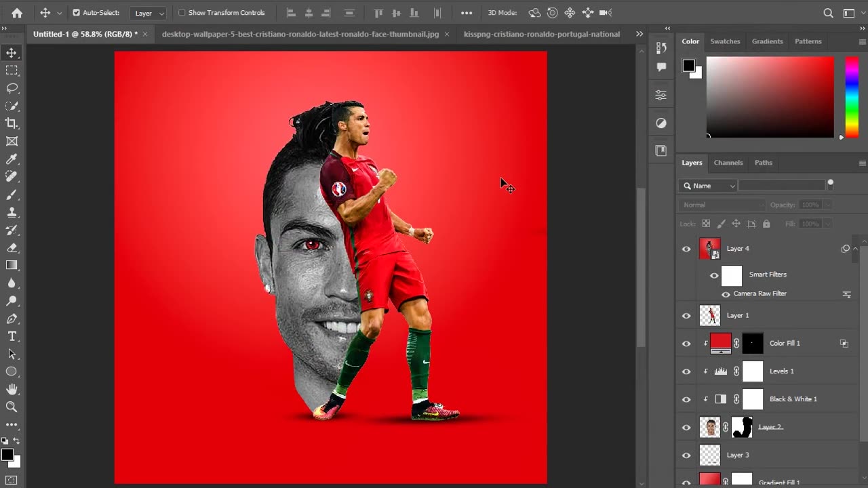Open Camera Raw Filter blending options icon
Image resolution: width=868 pixels, height=488 pixels.
(x=846, y=294)
